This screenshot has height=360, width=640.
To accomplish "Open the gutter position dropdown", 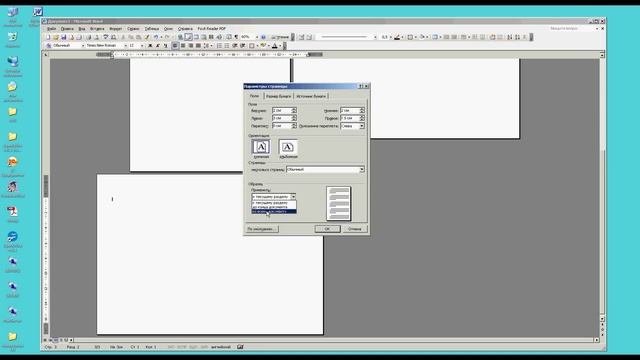I will [362, 126].
